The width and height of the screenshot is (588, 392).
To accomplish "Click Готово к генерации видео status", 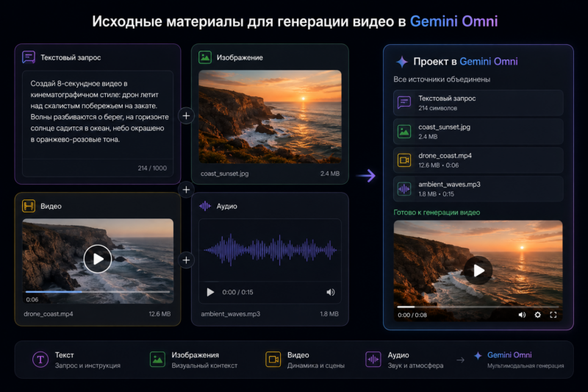I will point(437,213).
